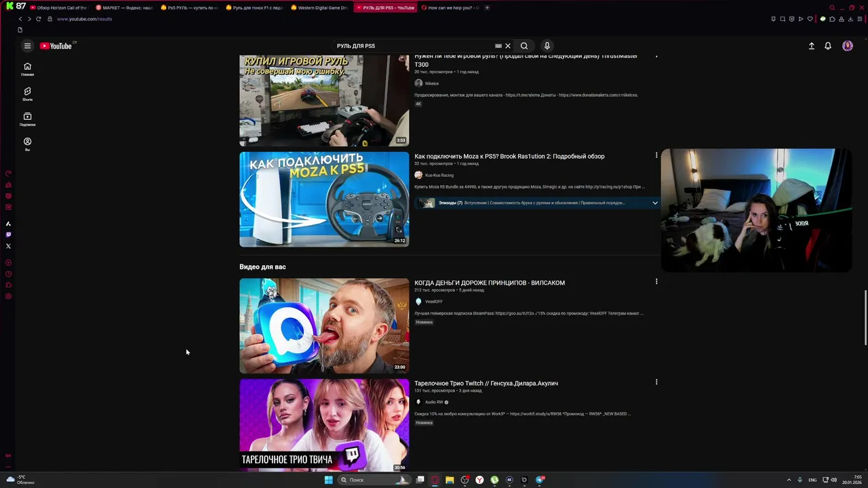Open the on-screen keyboard in search box

tap(498, 46)
